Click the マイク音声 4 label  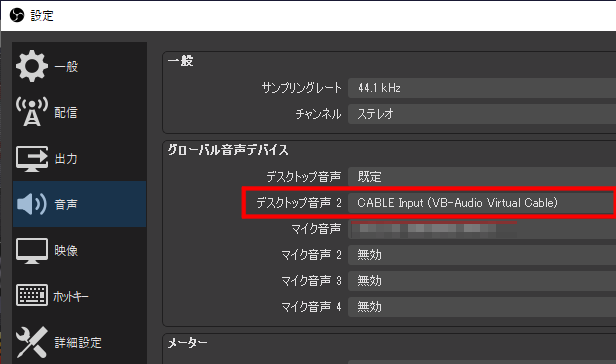pos(312,307)
